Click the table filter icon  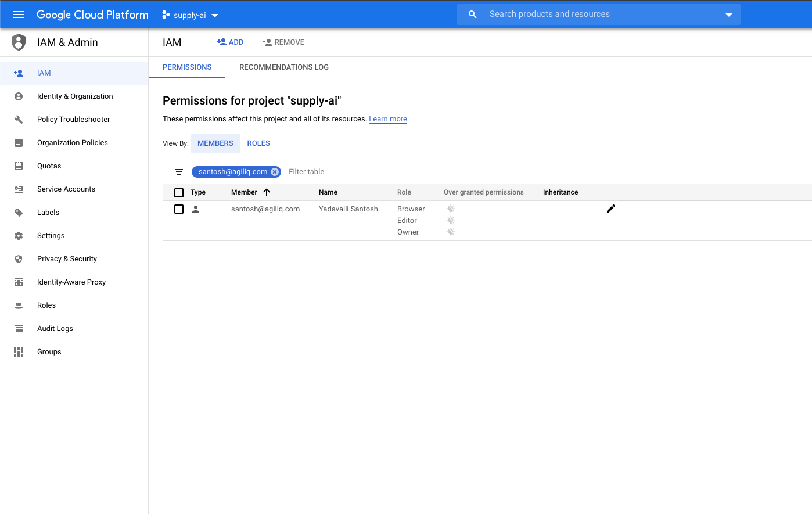coord(179,172)
